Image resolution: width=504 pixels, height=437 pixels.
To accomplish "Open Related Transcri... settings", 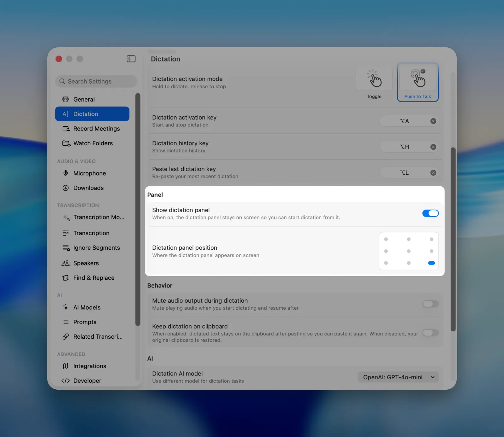I will [x=92, y=337].
